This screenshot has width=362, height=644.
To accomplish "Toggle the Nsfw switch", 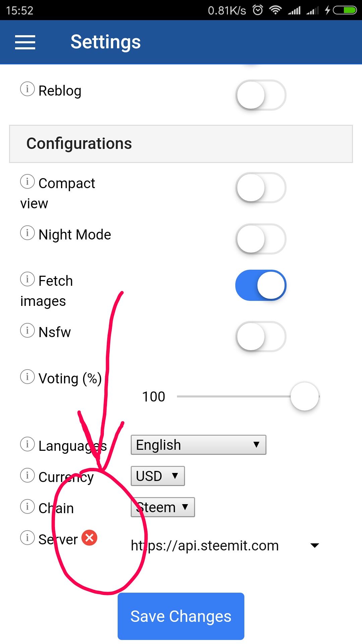I will coord(261,336).
